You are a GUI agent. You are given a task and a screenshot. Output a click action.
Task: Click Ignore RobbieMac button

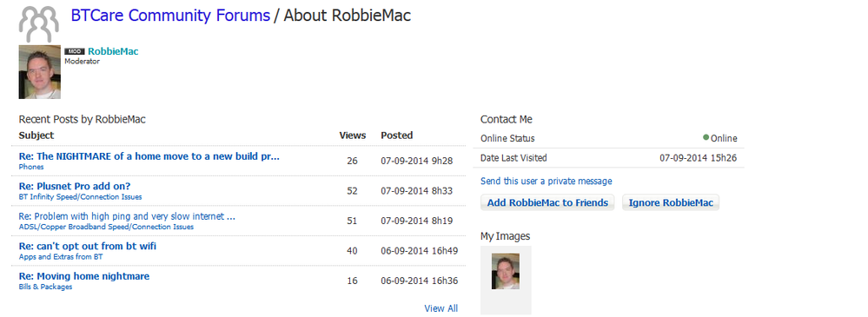[671, 202]
